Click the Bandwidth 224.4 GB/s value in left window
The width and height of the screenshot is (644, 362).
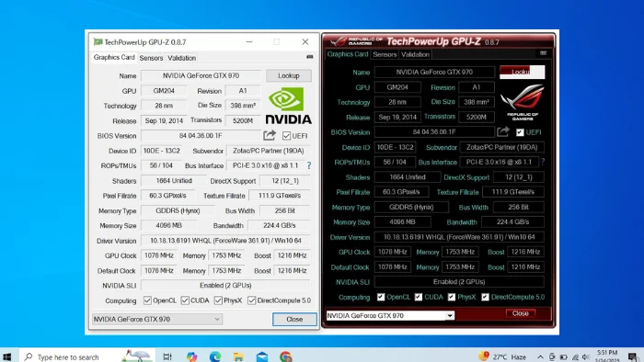(x=280, y=225)
